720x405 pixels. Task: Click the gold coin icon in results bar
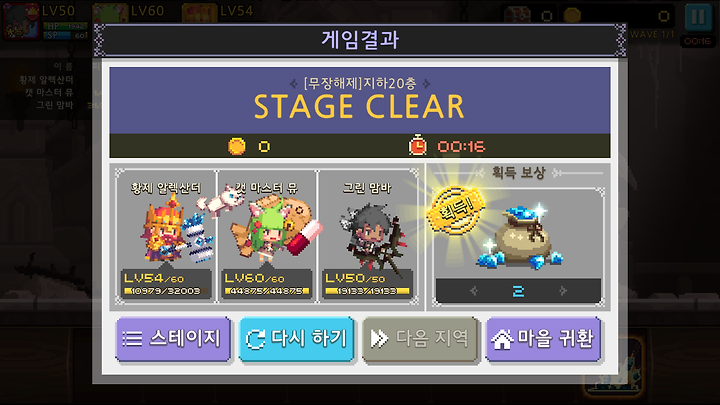(236, 146)
